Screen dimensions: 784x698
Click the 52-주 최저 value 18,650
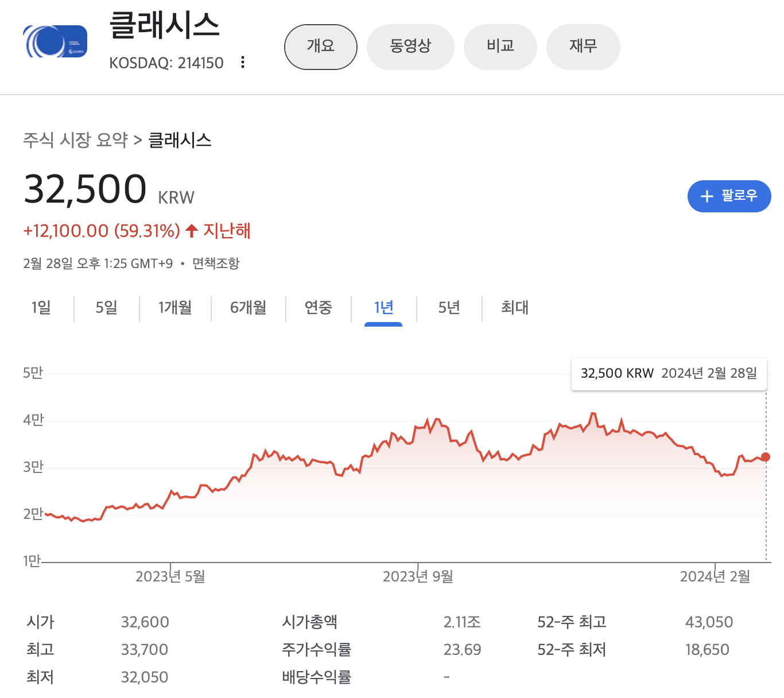(707, 650)
